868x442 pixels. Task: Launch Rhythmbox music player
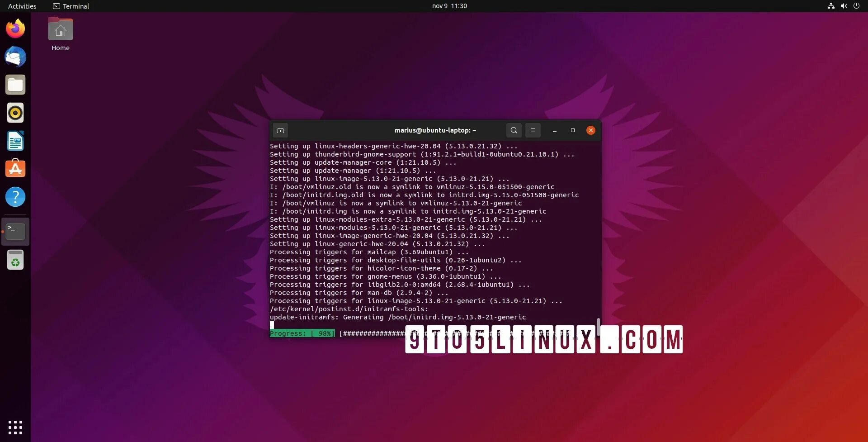[x=15, y=113]
